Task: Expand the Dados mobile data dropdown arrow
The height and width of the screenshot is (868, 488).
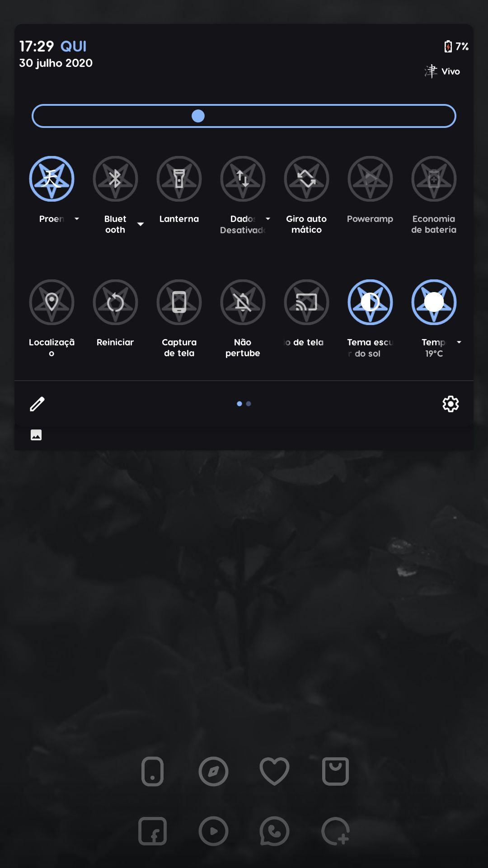Action: tap(268, 219)
